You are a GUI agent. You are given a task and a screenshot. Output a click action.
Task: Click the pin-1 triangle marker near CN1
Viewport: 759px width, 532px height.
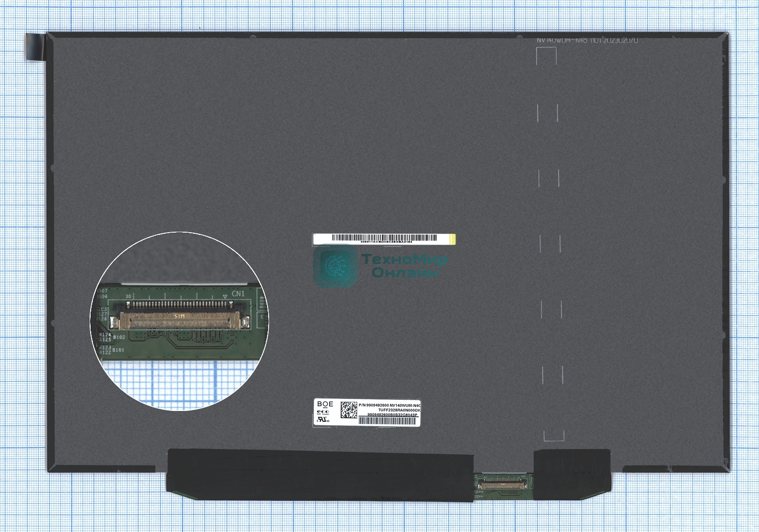[225, 296]
